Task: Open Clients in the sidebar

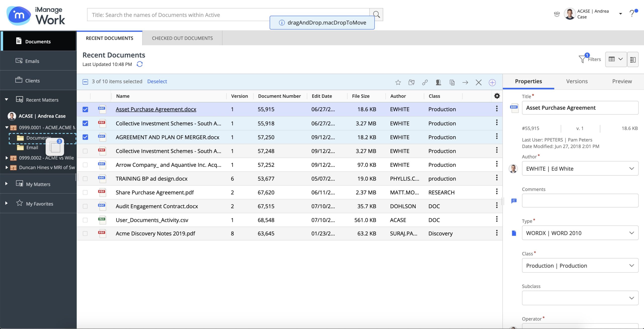Action: click(38, 80)
